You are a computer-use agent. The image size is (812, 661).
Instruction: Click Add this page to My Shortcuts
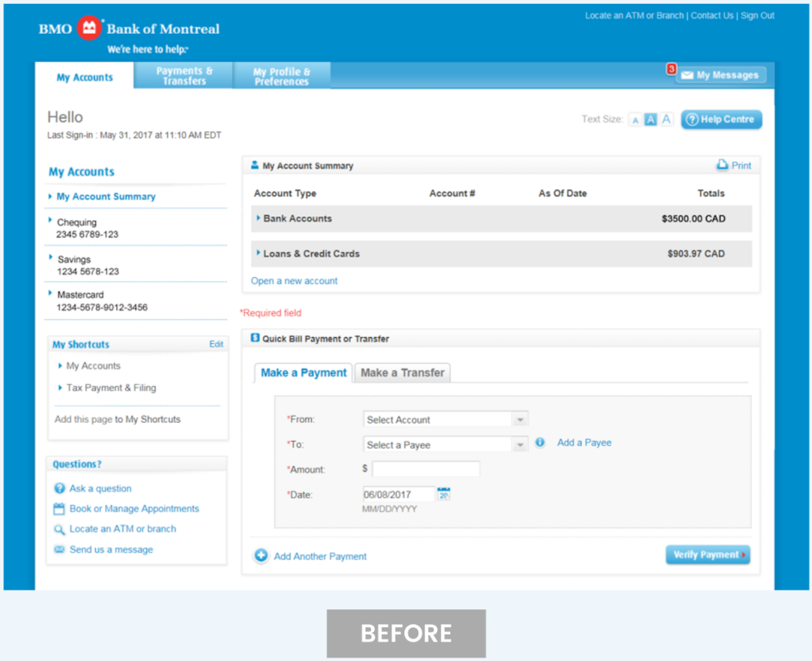(118, 419)
